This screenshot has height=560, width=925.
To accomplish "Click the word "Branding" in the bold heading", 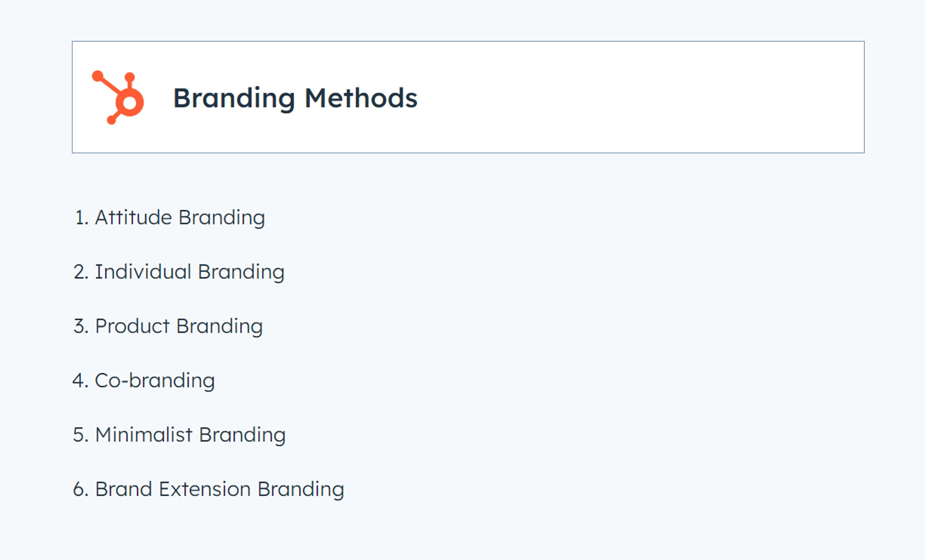I will point(233,98).
